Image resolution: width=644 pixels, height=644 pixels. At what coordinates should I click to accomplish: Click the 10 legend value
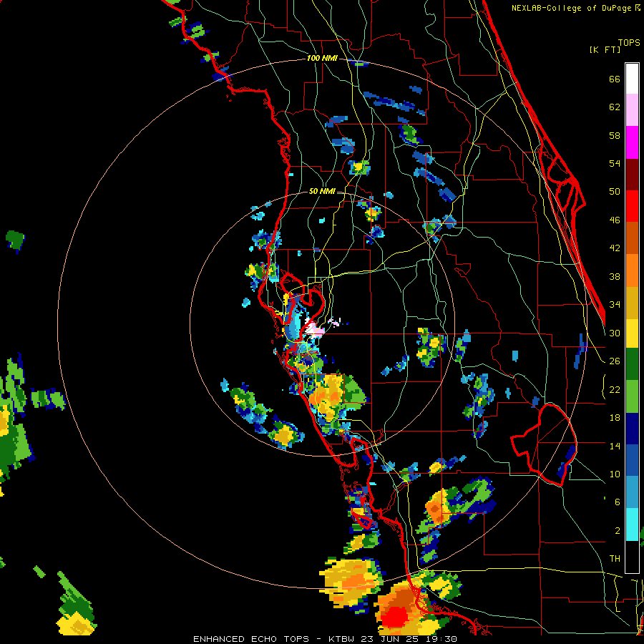(615, 474)
